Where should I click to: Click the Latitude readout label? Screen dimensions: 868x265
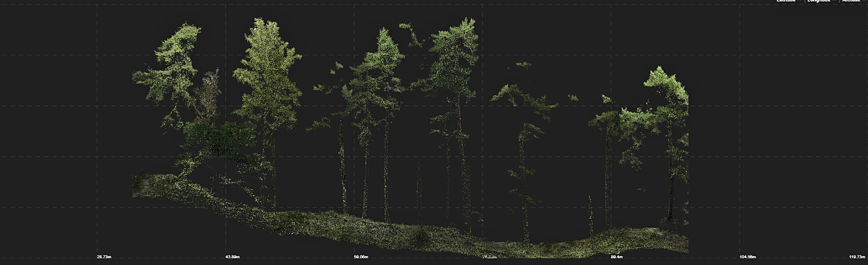point(785,1)
